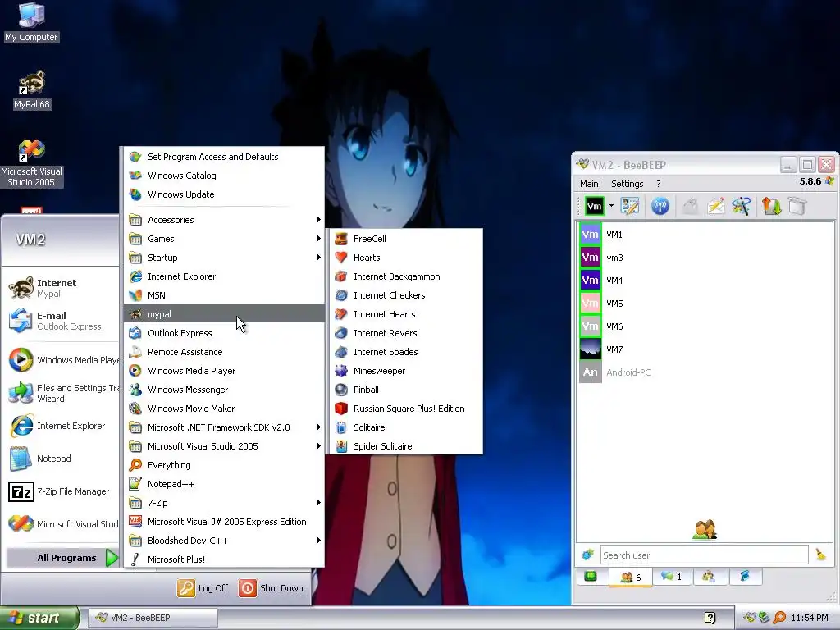Open Internet Reversi from Games menu
840x630 pixels.
(406, 333)
